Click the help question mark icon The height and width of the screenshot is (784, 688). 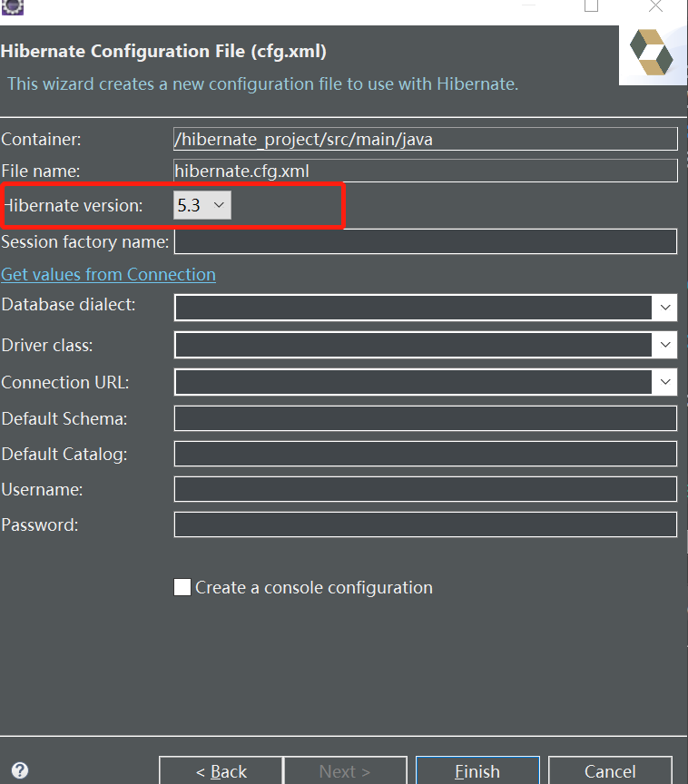tap(20, 770)
